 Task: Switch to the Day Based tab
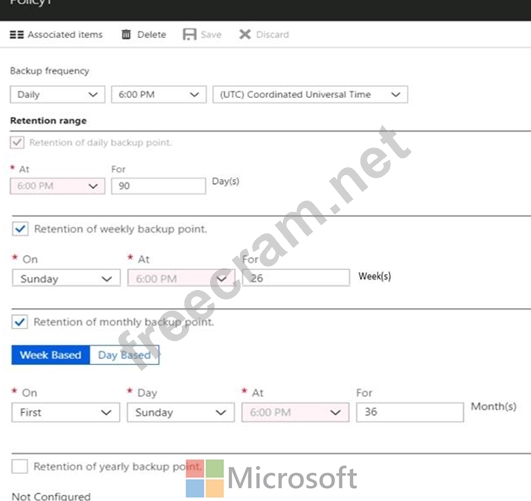coord(125,355)
